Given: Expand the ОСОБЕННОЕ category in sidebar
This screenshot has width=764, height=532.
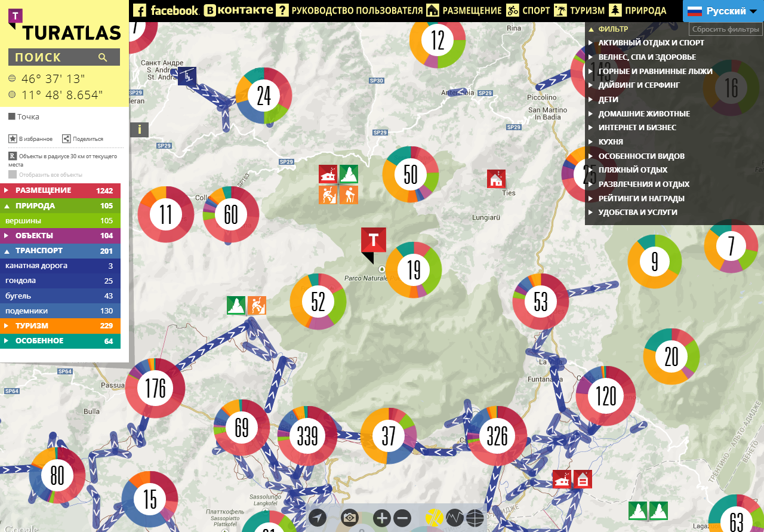Looking at the screenshot, I should point(60,341).
